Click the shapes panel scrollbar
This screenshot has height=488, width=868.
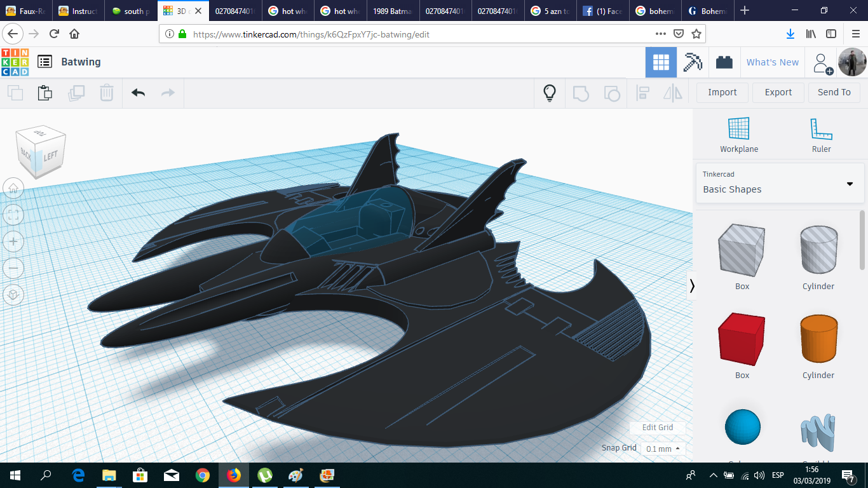coord(862,239)
